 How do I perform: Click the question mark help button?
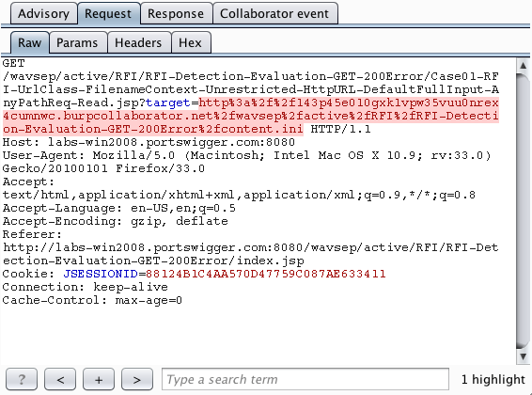[22, 379]
